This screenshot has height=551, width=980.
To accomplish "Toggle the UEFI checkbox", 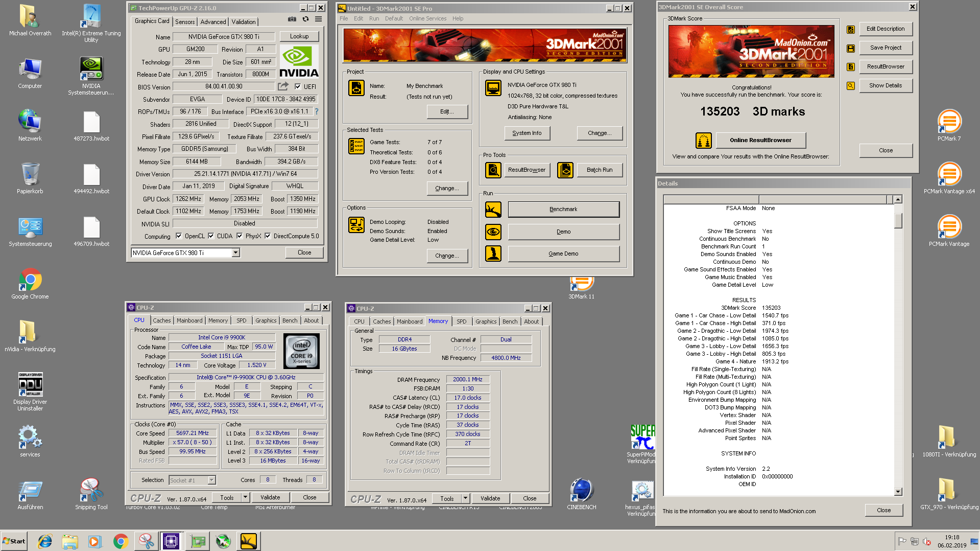I will [298, 86].
